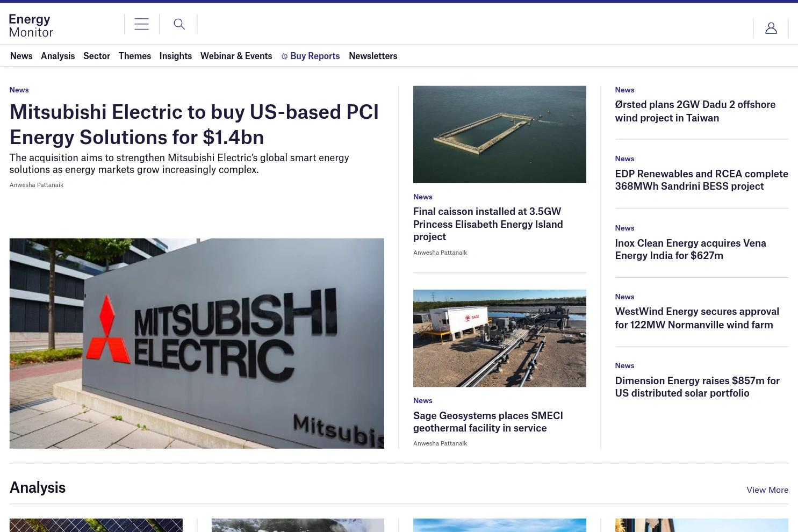The width and height of the screenshot is (798, 532).
Task: Open the hamburger menu icon
Action: (141, 24)
